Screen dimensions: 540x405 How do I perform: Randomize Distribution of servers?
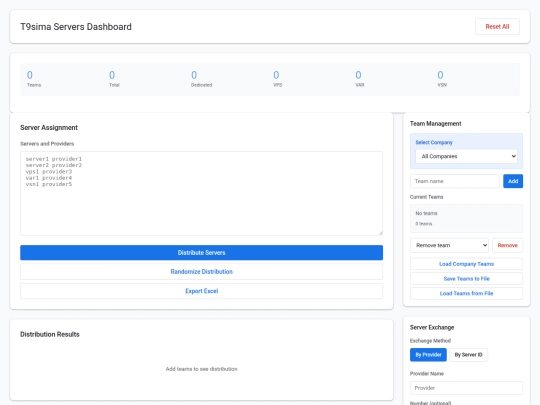coord(201,272)
